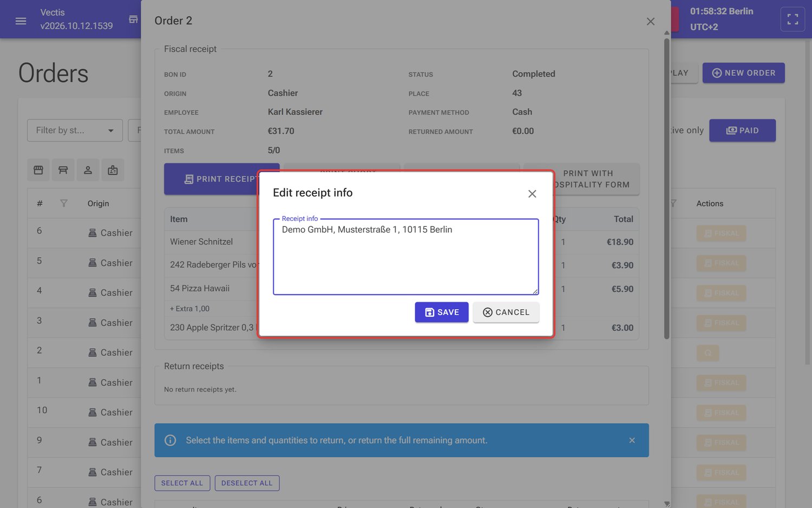The image size is (812, 508).
Task: Select the table origin filter icon
Action: tap(63, 170)
